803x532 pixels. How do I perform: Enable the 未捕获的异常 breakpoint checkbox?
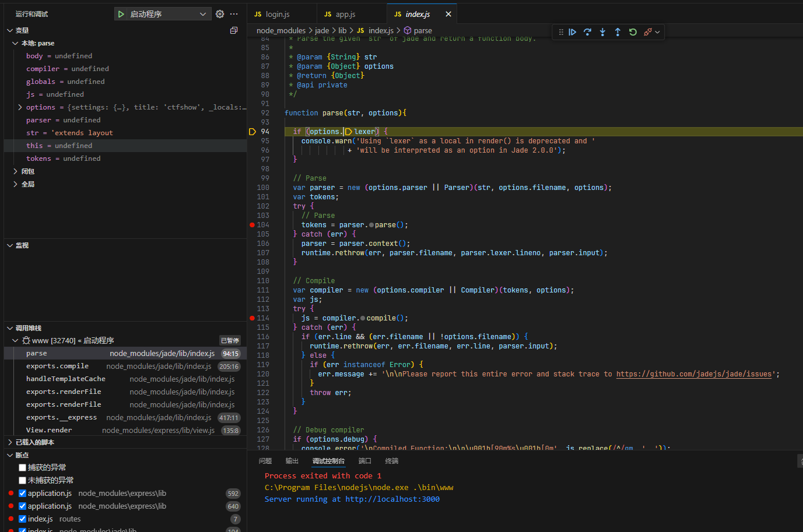click(x=23, y=480)
